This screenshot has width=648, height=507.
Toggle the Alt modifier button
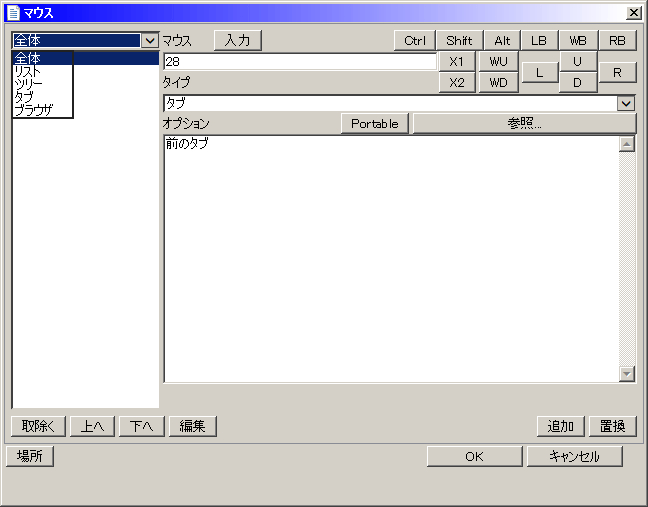pyautogui.click(x=502, y=41)
